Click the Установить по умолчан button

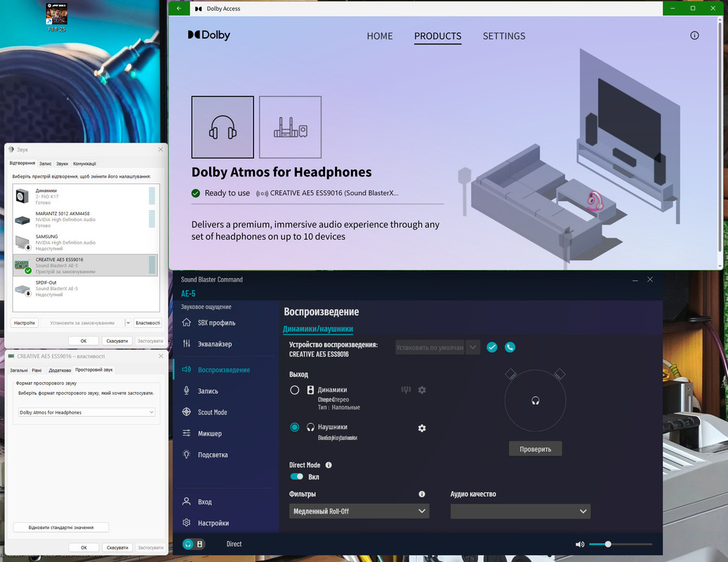click(x=430, y=347)
